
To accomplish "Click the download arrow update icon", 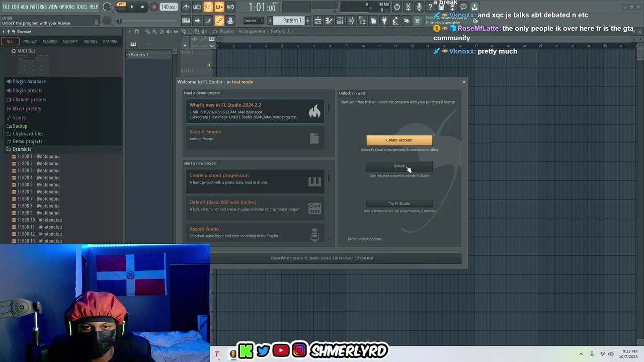I will pyautogui.click(x=474, y=7).
